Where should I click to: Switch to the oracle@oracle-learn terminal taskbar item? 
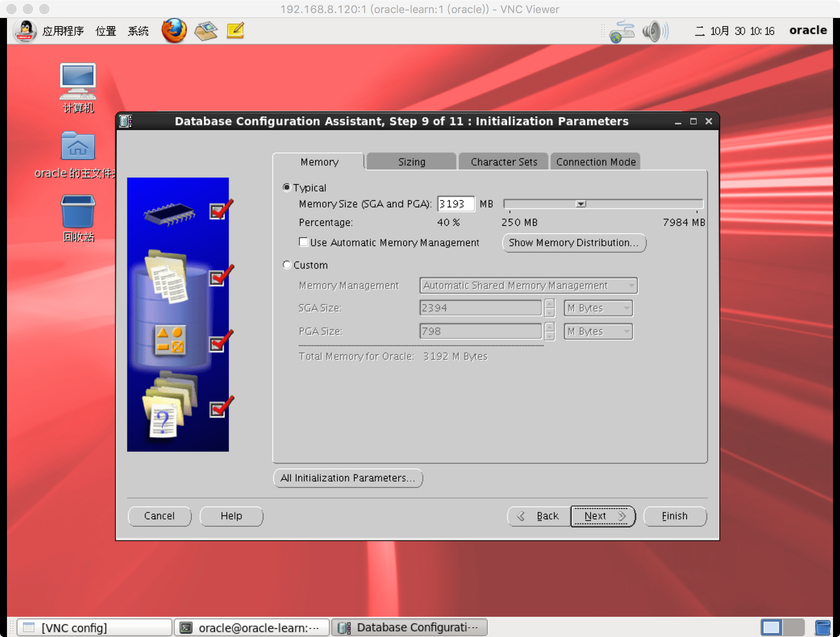[x=251, y=628]
